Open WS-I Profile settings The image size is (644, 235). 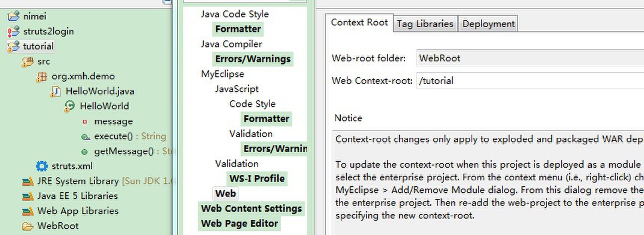click(x=257, y=178)
